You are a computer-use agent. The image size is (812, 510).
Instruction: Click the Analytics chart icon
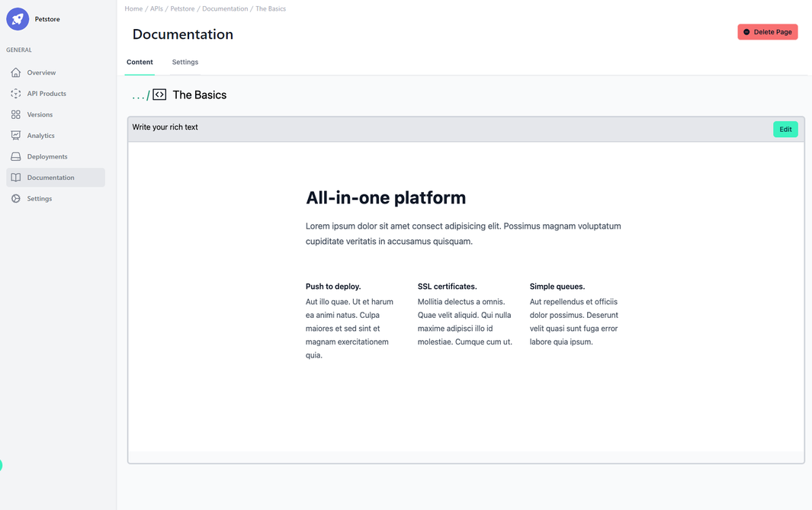click(17, 135)
